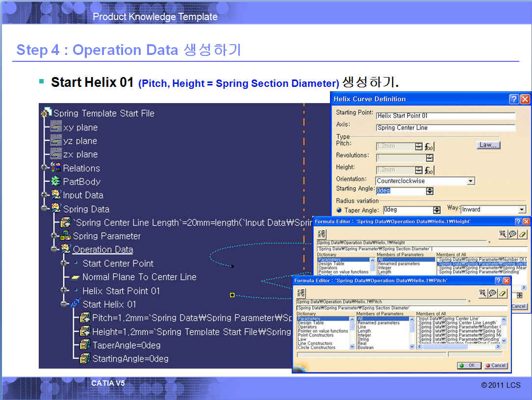Click the eraser icon in Pitch Formula Editor
Viewport: 532px width, 400px height.
coord(503,293)
